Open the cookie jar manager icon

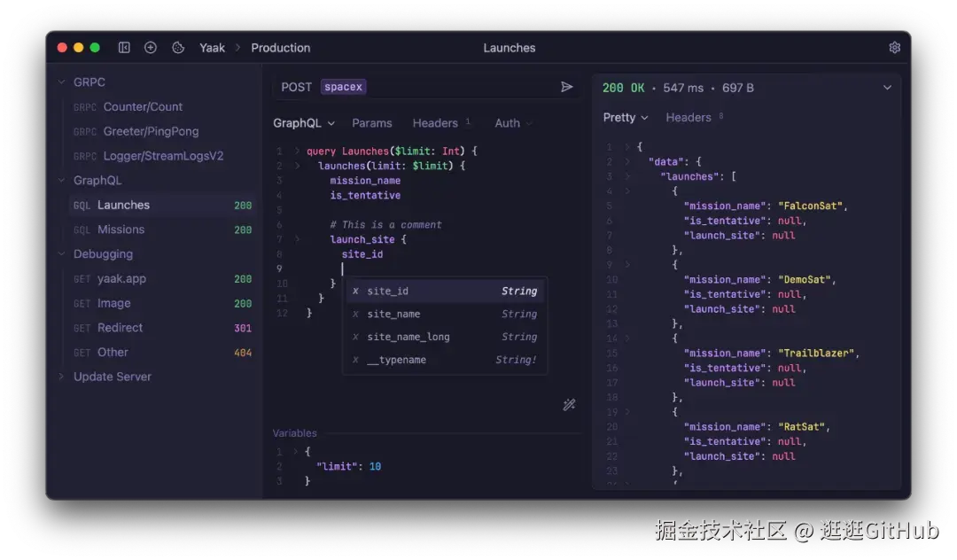pyautogui.click(x=177, y=47)
